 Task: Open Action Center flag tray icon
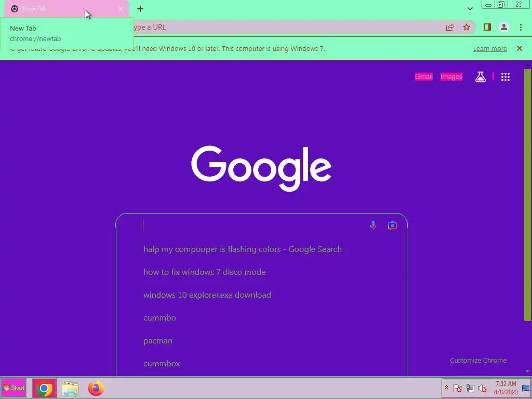point(457,388)
